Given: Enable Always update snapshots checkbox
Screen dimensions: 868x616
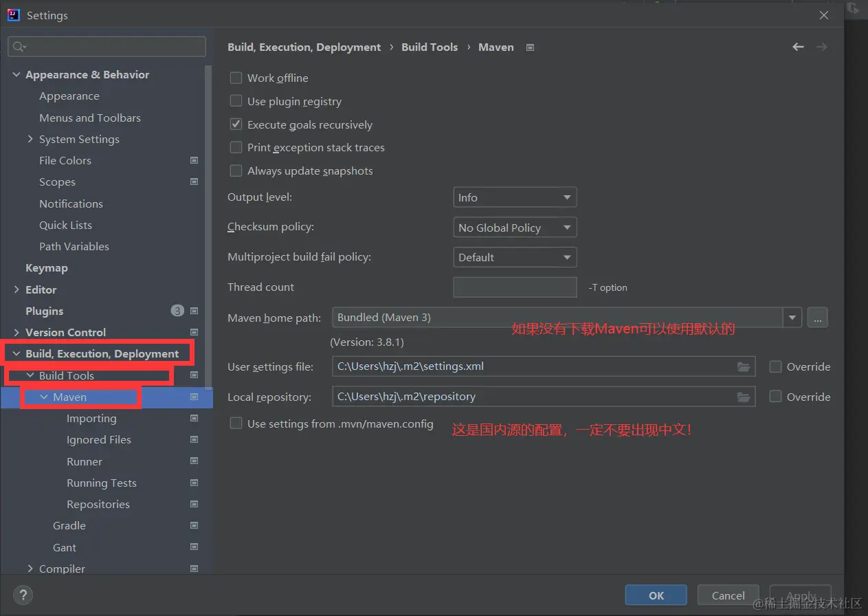Looking at the screenshot, I should click(x=236, y=170).
